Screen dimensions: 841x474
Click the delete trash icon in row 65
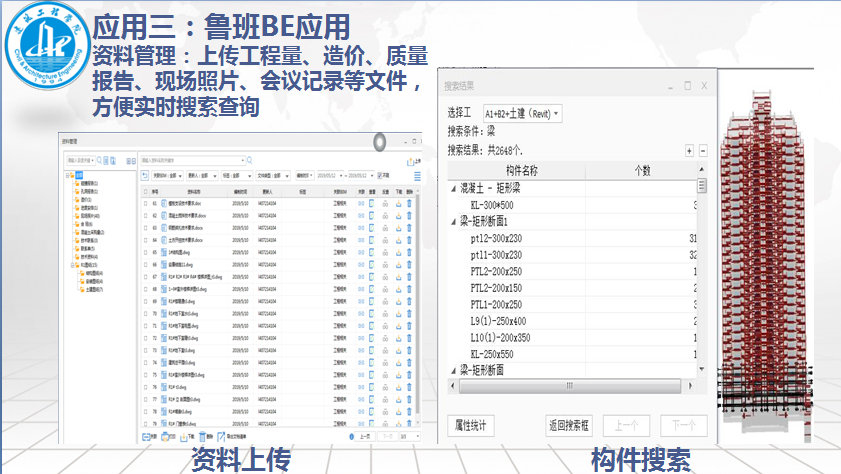coord(409,252)
